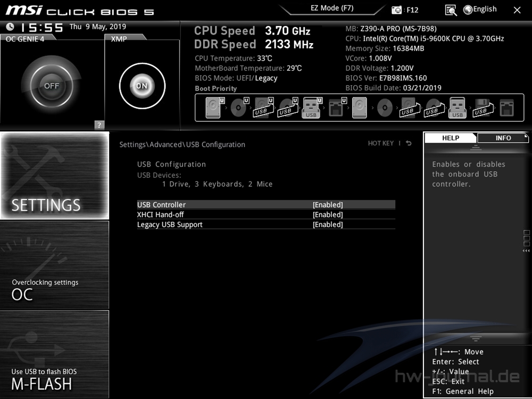
Task: Click the '1 Drive, 3 Keyboards, 2 Mice' line
Action: [217, 184]
